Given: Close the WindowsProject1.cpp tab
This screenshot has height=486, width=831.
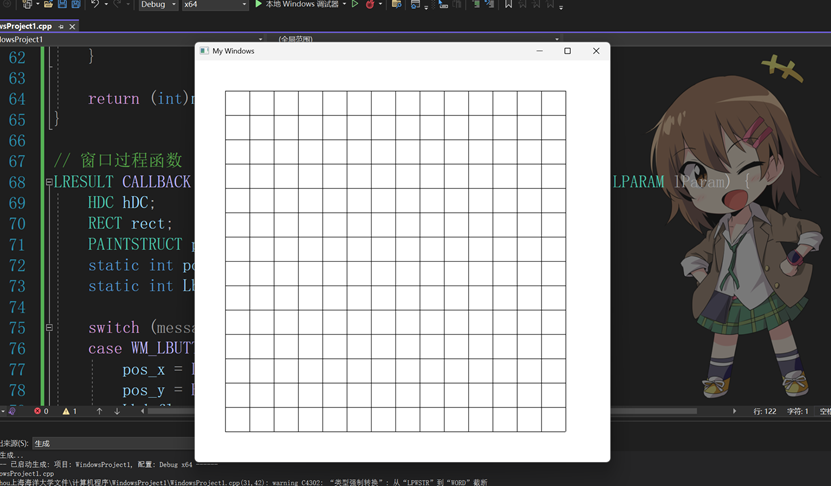Looking at the screenshot, I should point(72,26).
